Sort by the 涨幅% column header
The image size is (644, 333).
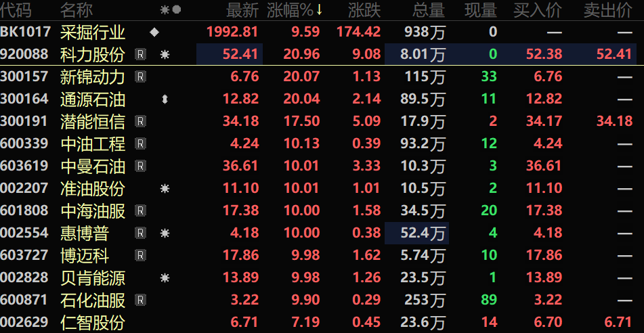295,10
